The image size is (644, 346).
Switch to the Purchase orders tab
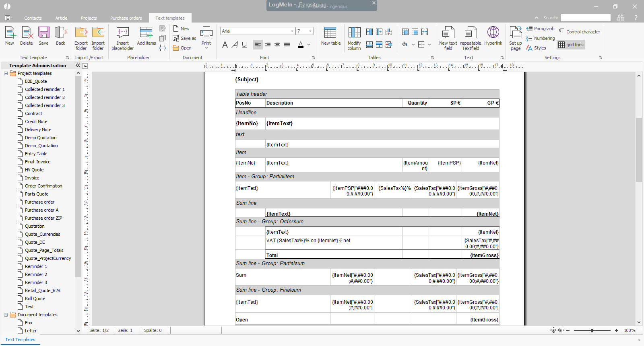(x=126, y=18)
